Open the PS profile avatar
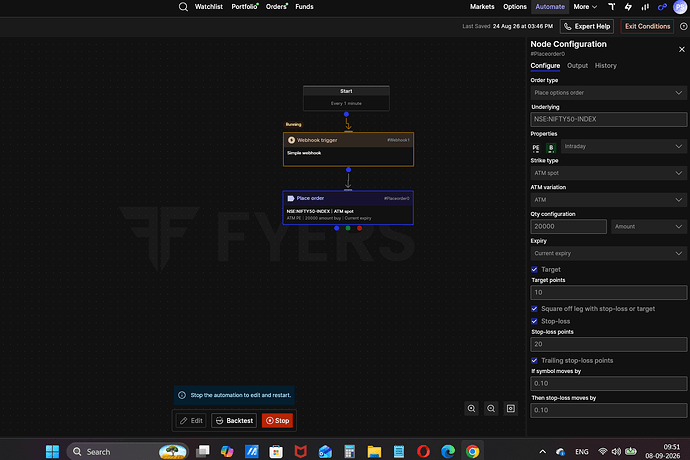 tap(680, 7)
